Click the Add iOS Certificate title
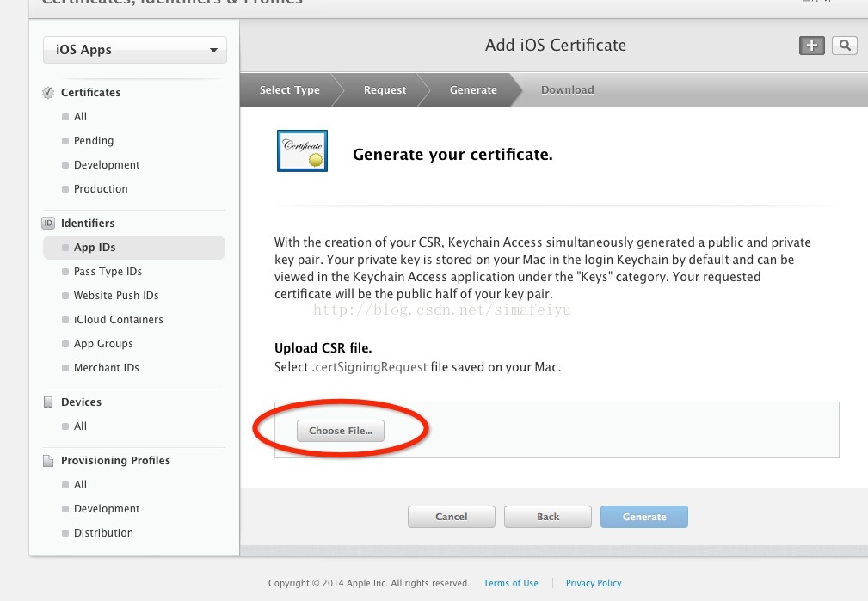This screenshot has width=868, height=601. pos(556,45)
